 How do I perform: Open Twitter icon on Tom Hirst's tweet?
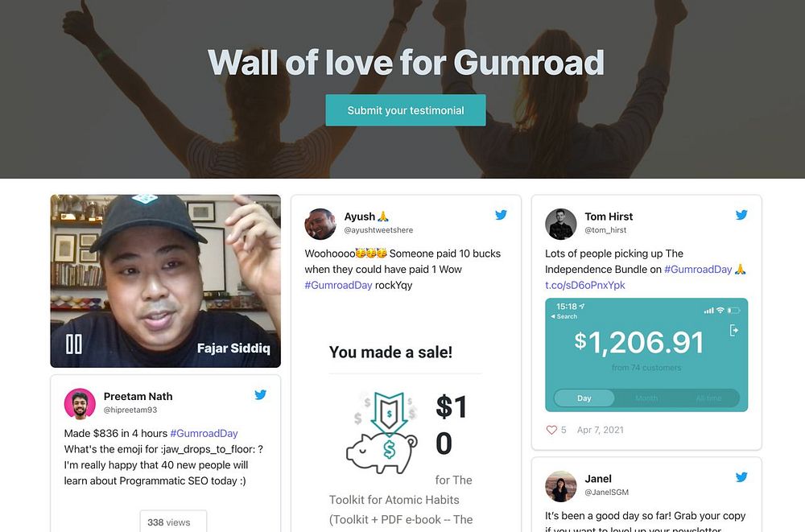741,215
